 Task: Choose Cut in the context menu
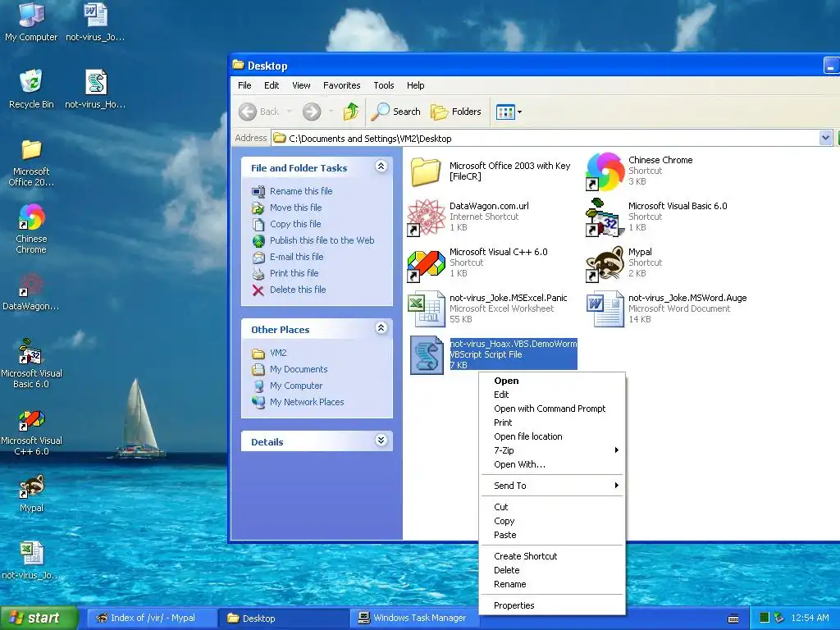pos(552,507)
